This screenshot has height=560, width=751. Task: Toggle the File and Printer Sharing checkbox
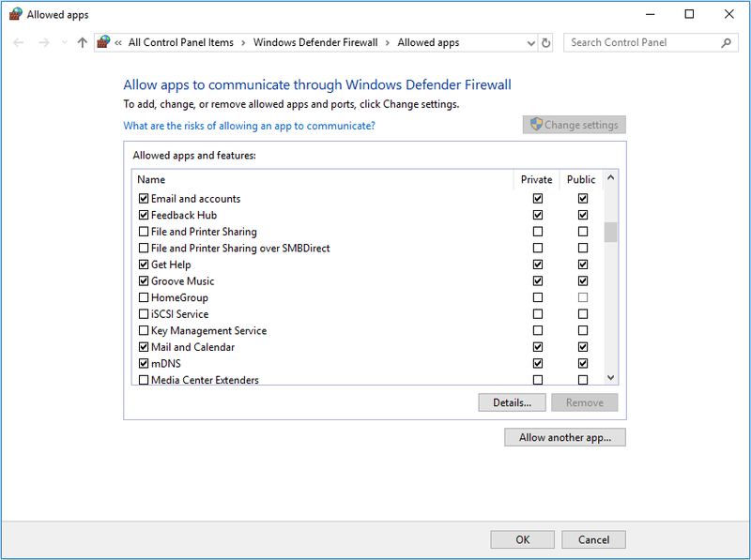tap(144, 232)
